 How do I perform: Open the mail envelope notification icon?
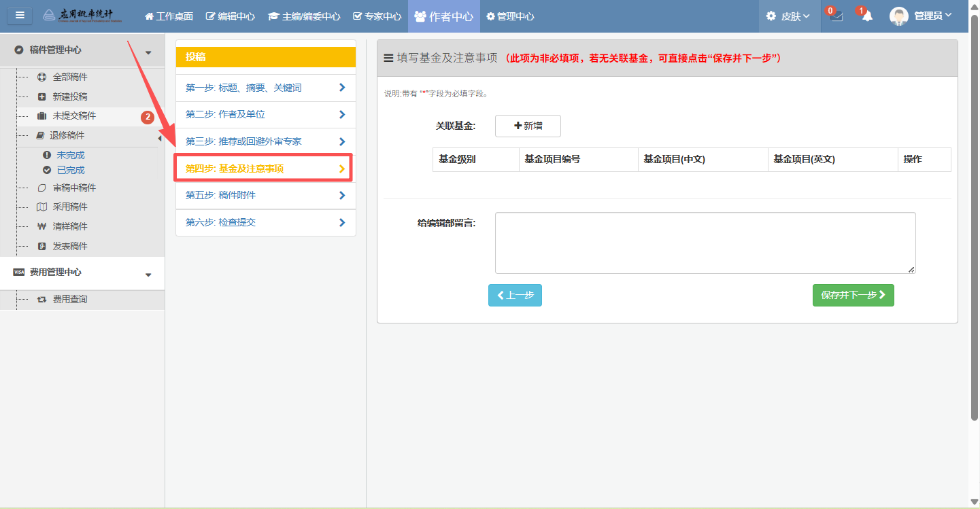pyautogui.click(x=837, y=16)
